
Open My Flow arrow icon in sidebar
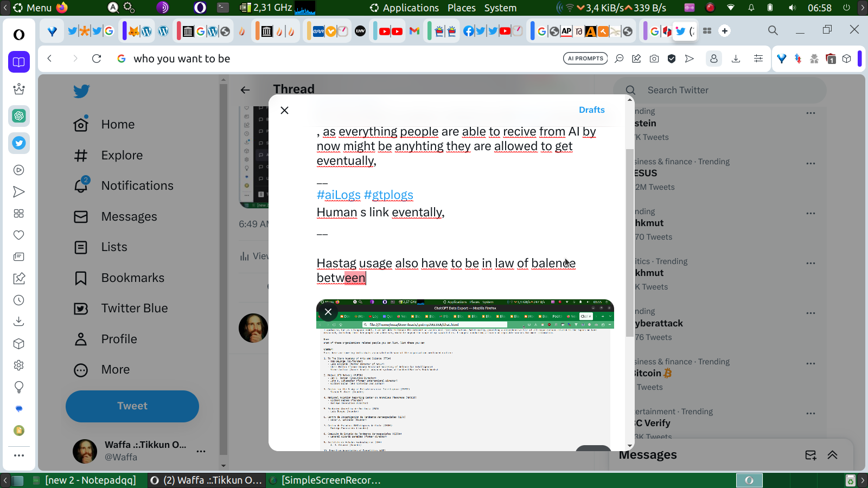[19, 192]
